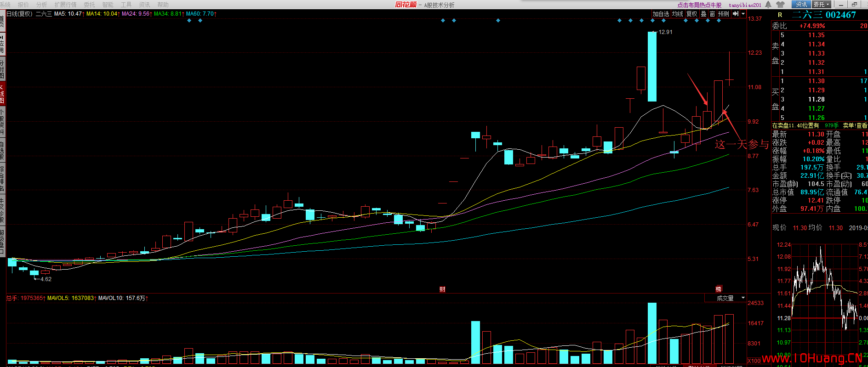
Task: Click the MA60: 7.70 indicator label
Action: coord(201,14)
